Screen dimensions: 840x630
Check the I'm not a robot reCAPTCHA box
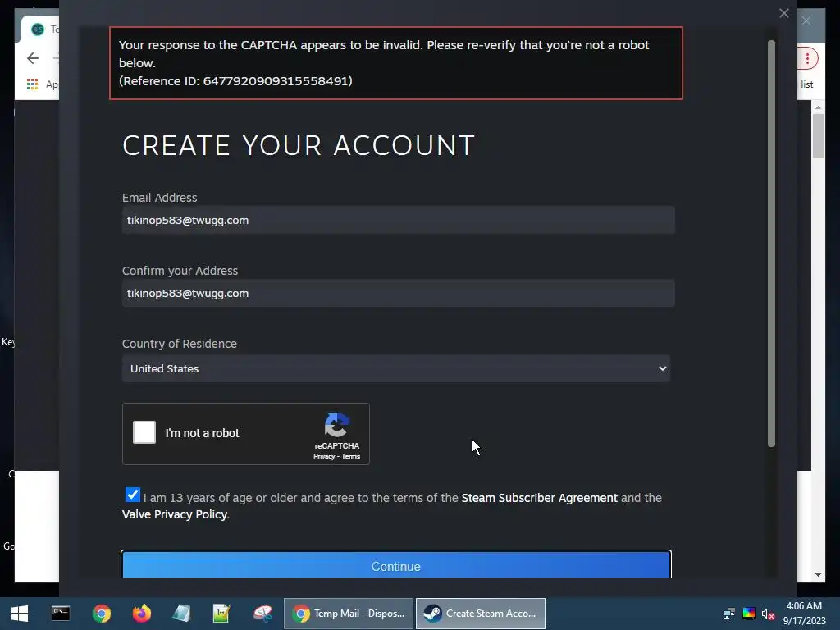click(x=144, y=432)
